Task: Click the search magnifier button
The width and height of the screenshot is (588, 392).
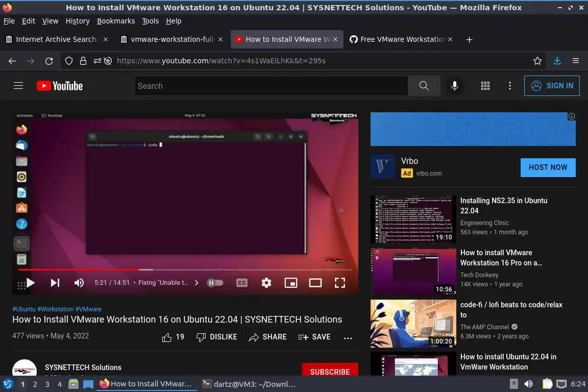Action: pyautogui.click(x=424, y=86)
